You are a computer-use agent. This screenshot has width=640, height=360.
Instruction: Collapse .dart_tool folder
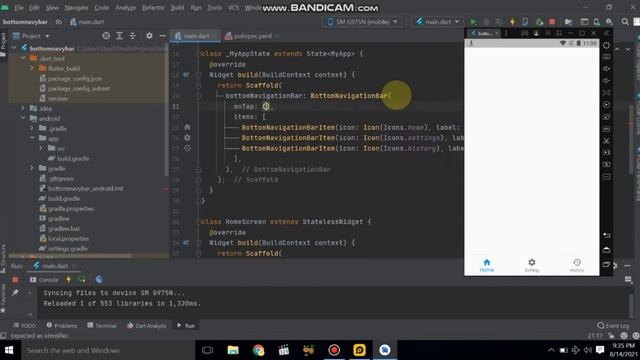coord(23,58)
